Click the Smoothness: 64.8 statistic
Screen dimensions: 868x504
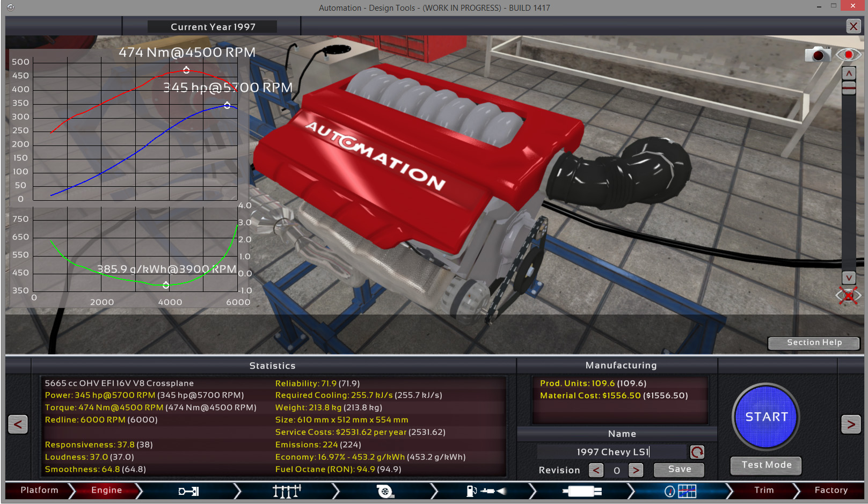click(x=95, y=470)
